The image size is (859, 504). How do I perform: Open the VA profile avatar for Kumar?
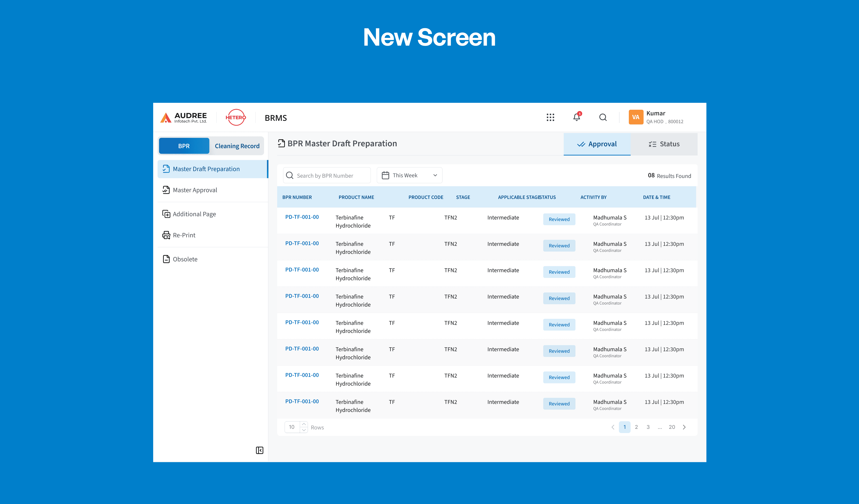(x=636, y=117)
